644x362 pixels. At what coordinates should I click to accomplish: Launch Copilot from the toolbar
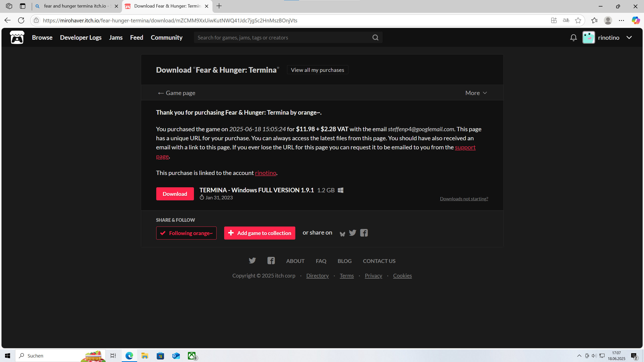635,20
